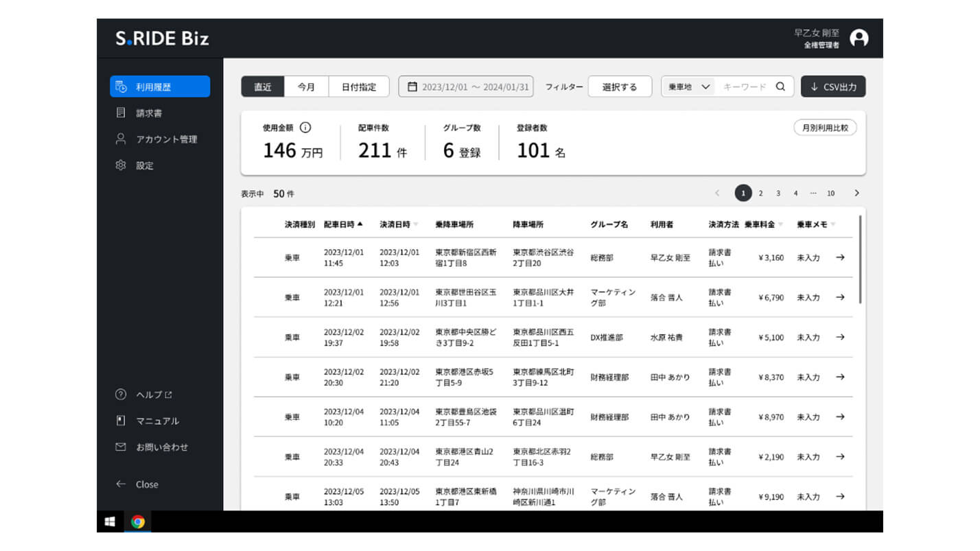
Task: Go to page 10
Action: [x=831, y=194]
